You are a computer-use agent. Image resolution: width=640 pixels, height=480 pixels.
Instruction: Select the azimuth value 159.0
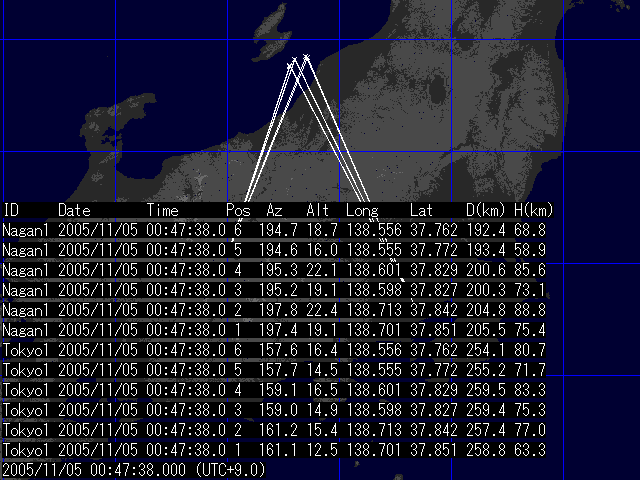click(278, 410)
